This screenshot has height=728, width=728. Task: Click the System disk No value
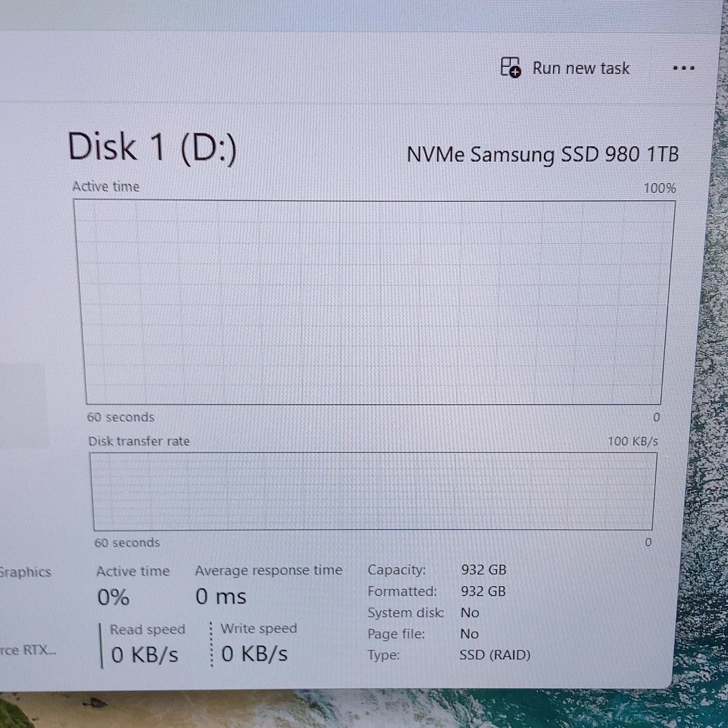point(470,613)
